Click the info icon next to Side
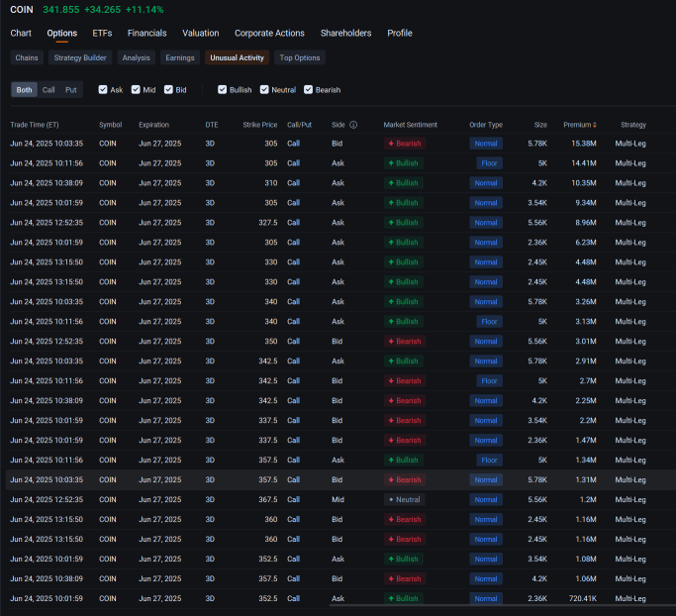Viewport: 676px width, 616px height. [x=353, y=125]
